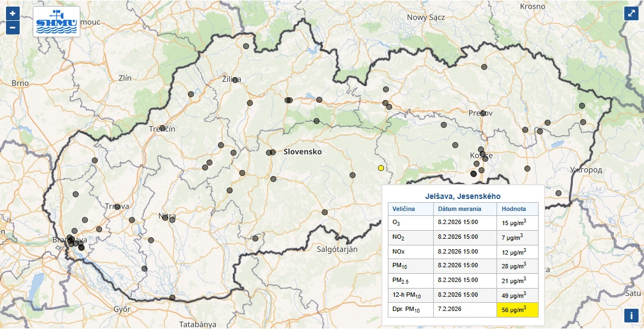Screen dimensions: 644x329
Task: Select the black station marker near Košice
Action: (x=473, y=174)
